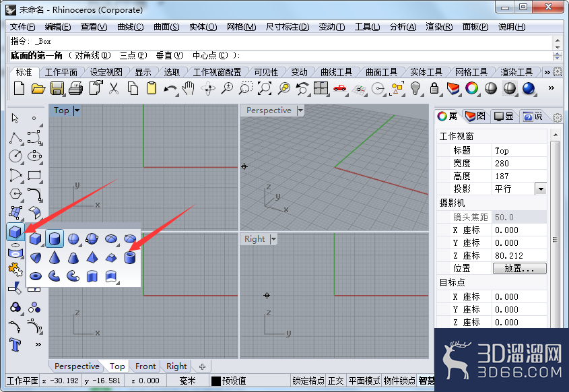Choose the 垂直(V) command option
This screenshot has height=392, width=569.
pos(170,55)
